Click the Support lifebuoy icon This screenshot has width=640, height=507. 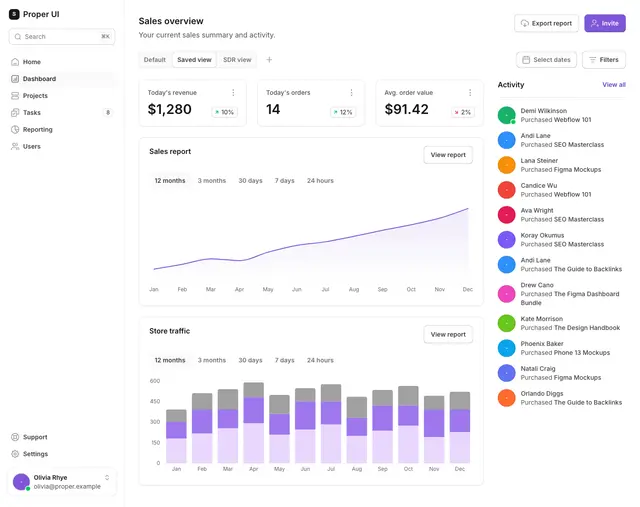click(x=15, y=437)
